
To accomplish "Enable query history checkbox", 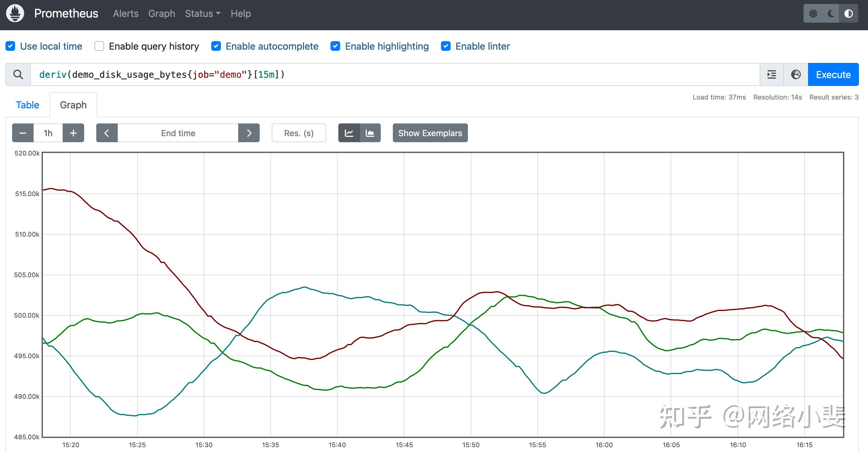I will point(99,46).
